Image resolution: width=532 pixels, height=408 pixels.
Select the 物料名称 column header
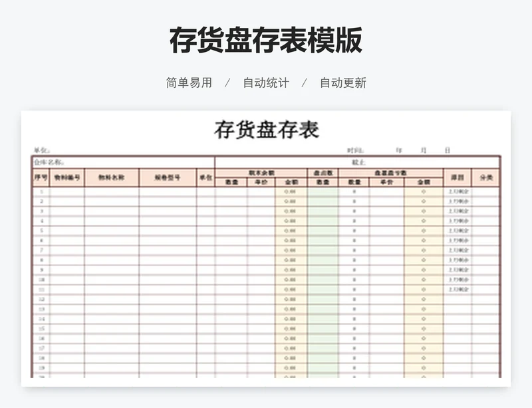coord(112,177)
